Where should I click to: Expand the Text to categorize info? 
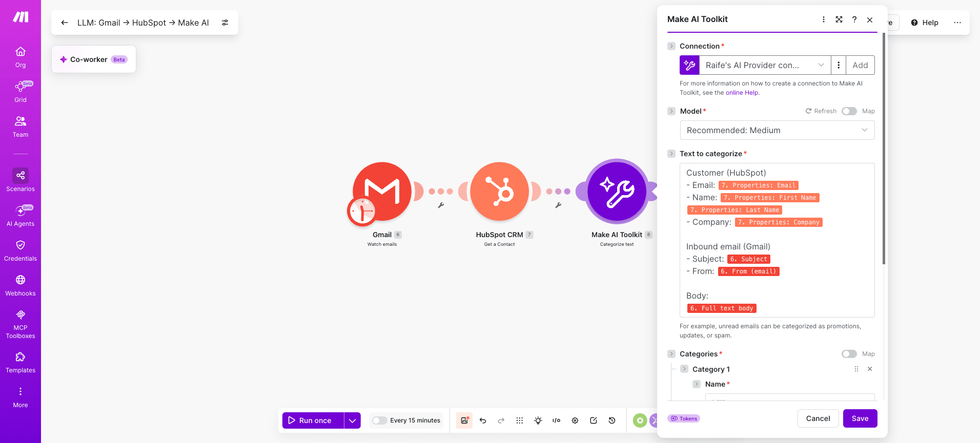pyautogui.click(x=671, y=154)
